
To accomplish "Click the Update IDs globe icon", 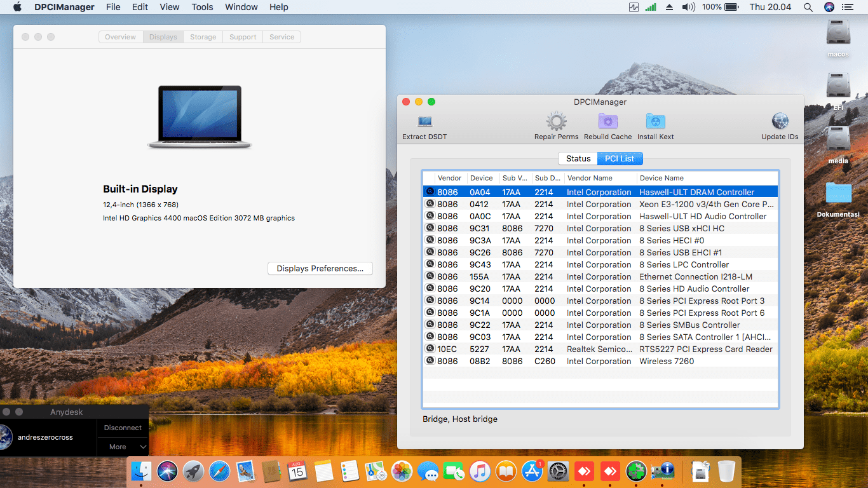I will point(780,121).
